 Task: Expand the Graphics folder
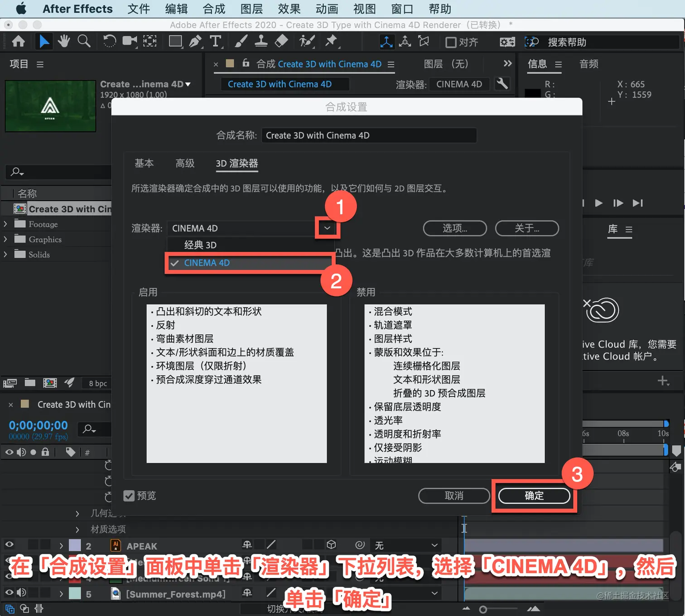click(5, 239)
